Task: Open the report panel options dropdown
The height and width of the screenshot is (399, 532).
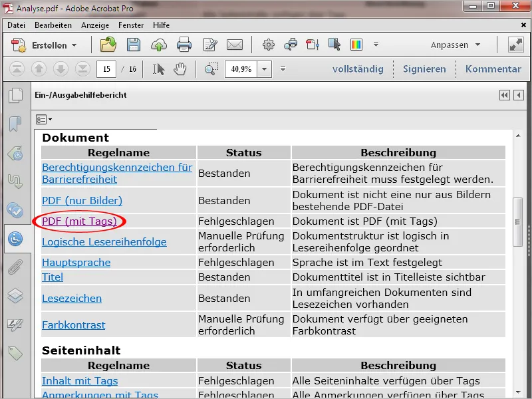Action: coord(44,120)
